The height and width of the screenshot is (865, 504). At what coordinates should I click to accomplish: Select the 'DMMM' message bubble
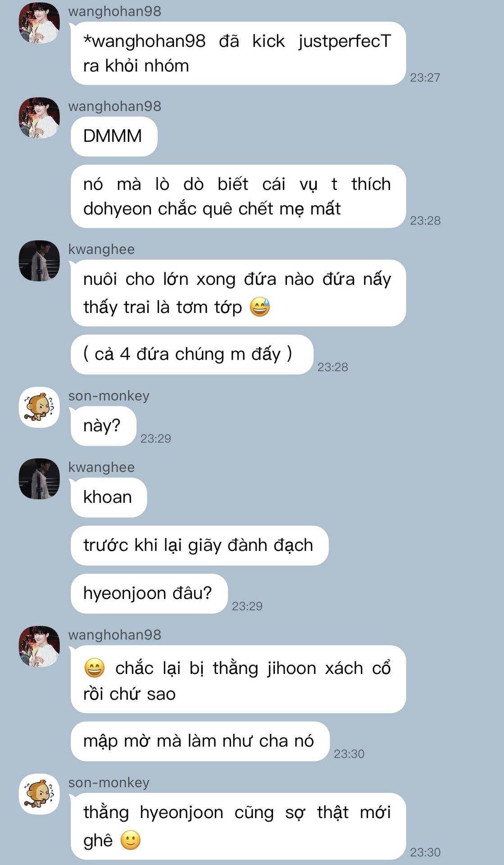[114, 137]
